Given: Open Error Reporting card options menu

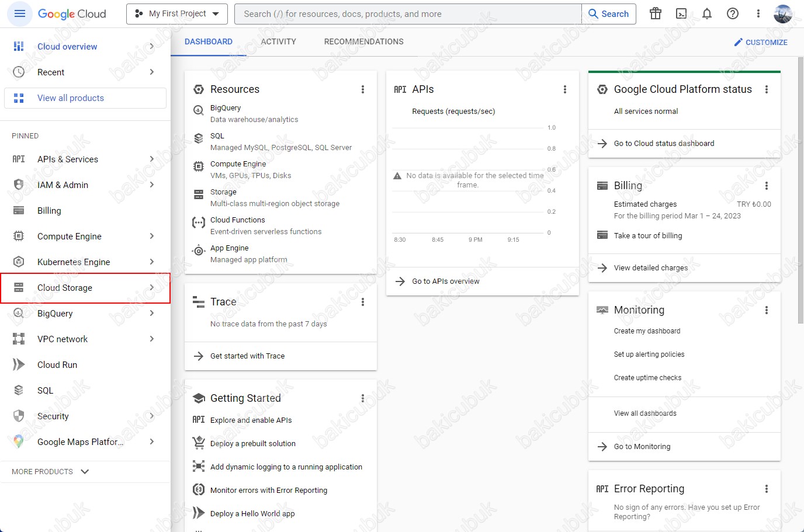Looking at the screenshot, I should [767, 489].
